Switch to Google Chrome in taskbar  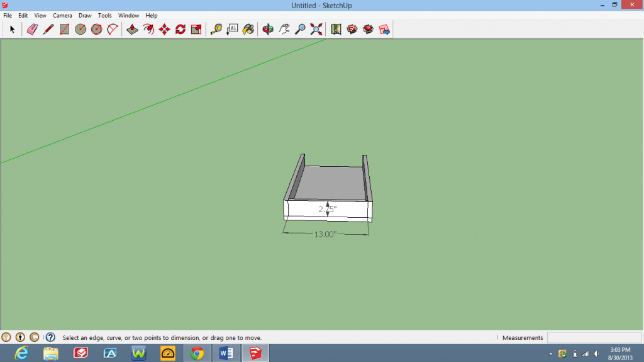pyautogui.click(x=197, y=353)
